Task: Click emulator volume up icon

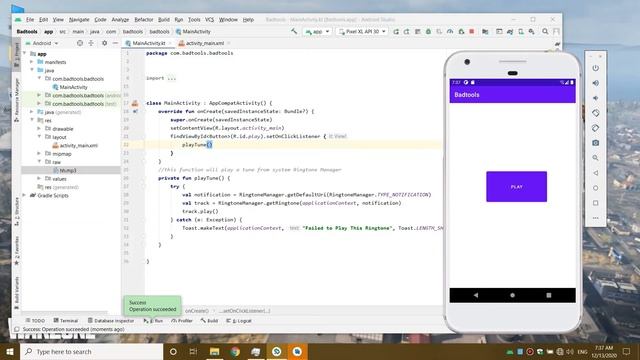Action: tap(596, 83)
